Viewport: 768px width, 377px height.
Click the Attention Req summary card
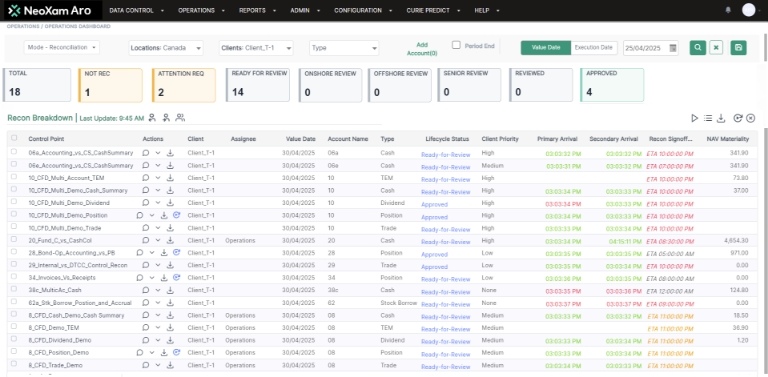[184, 85]
